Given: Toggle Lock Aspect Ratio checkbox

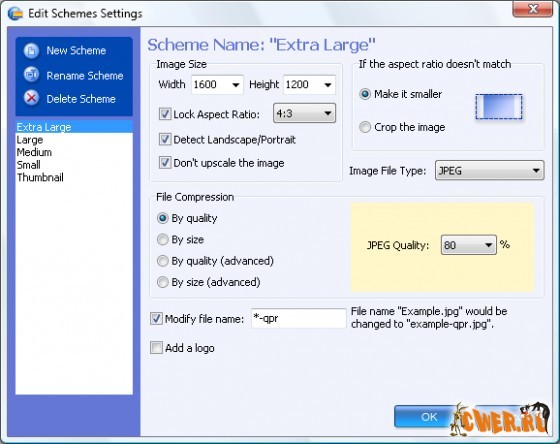Looking at the screenshot, I should click(x=165, y=114).
